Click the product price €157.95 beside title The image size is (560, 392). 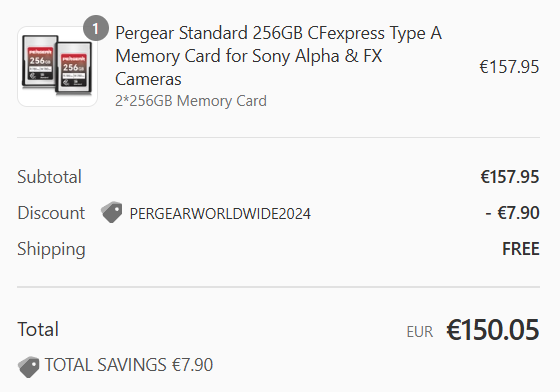pos(509,67)
